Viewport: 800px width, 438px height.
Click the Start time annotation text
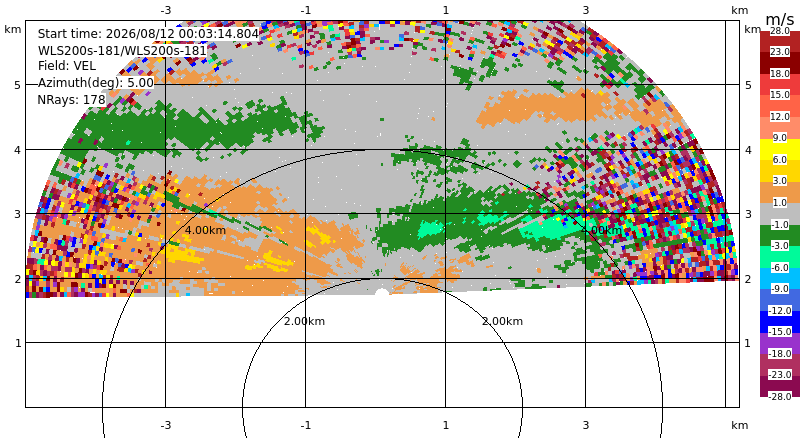point(148,34)
